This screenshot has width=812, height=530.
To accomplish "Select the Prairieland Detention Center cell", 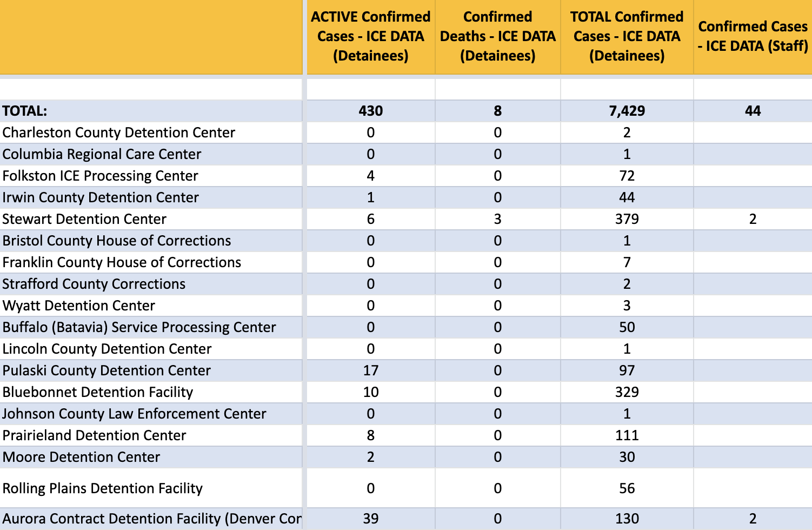I will (x=95, y=435).
